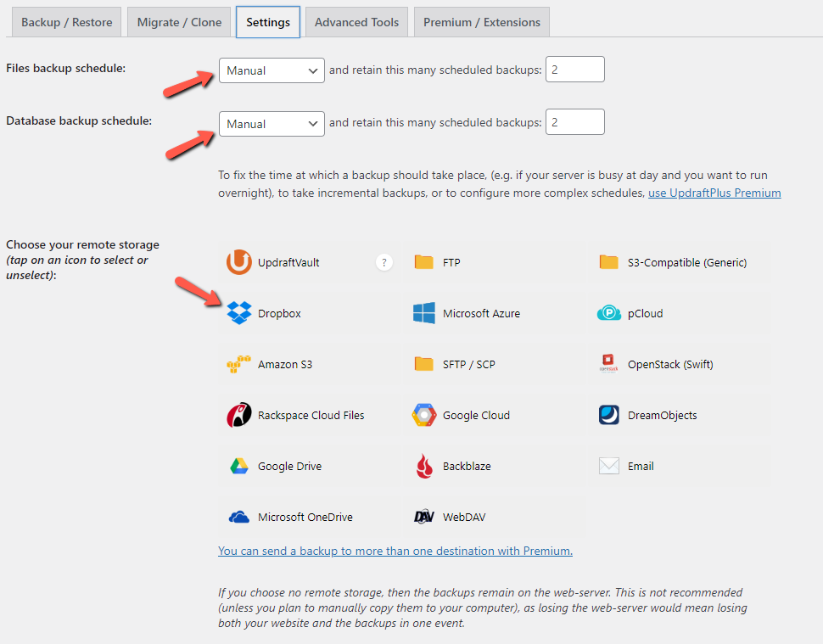The width and height of the screenshot is (823, 644).
Task: Open the Files backup schedule dropdown
Action: (x=272, y=70)
